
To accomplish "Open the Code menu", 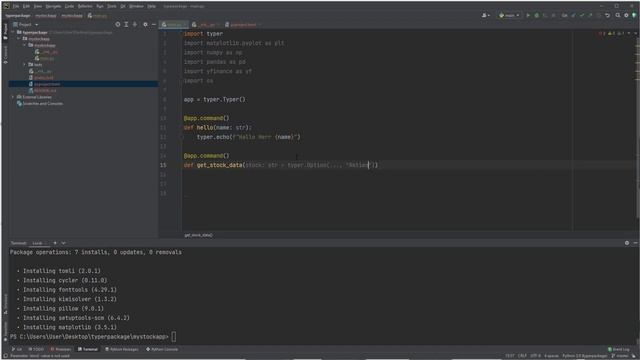I will point(69,6).
